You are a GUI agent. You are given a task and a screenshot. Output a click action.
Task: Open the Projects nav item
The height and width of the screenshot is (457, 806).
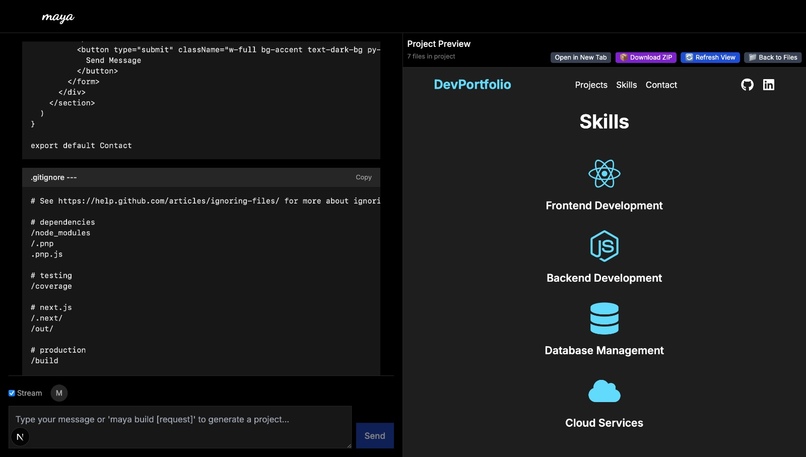pos(591,85)
